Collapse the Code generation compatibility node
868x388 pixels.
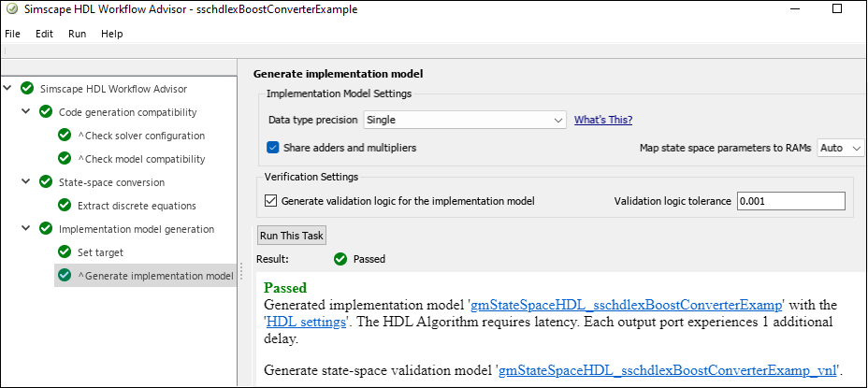[26, 112]
